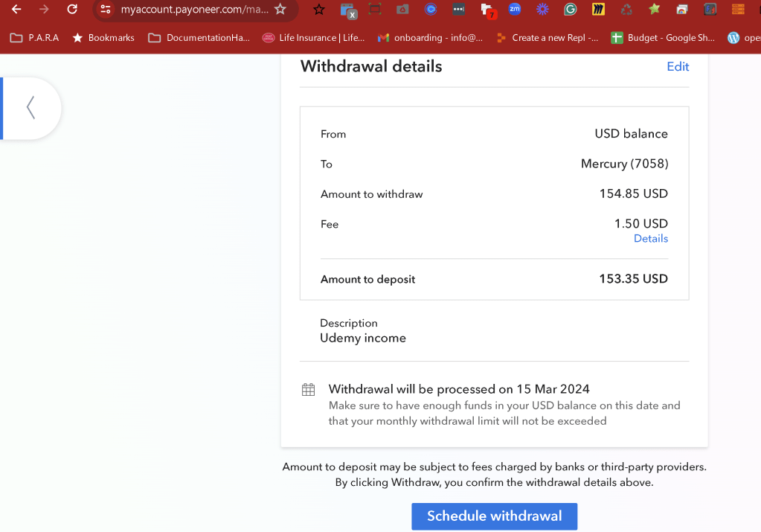Click the Schedule withdrawal button
Image resolution: width=761 pixels, height=532 pixels.
pyautogui.click(x=494, y=516)
